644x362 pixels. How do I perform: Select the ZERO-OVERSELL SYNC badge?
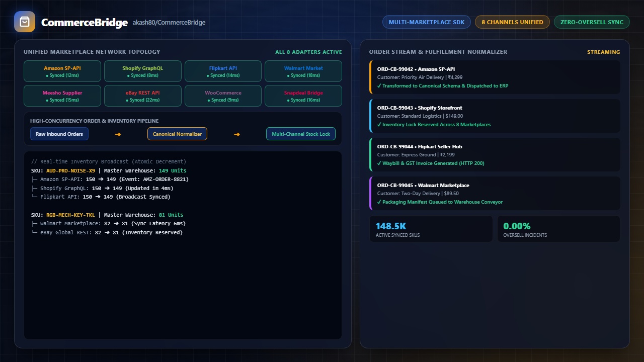592,22
